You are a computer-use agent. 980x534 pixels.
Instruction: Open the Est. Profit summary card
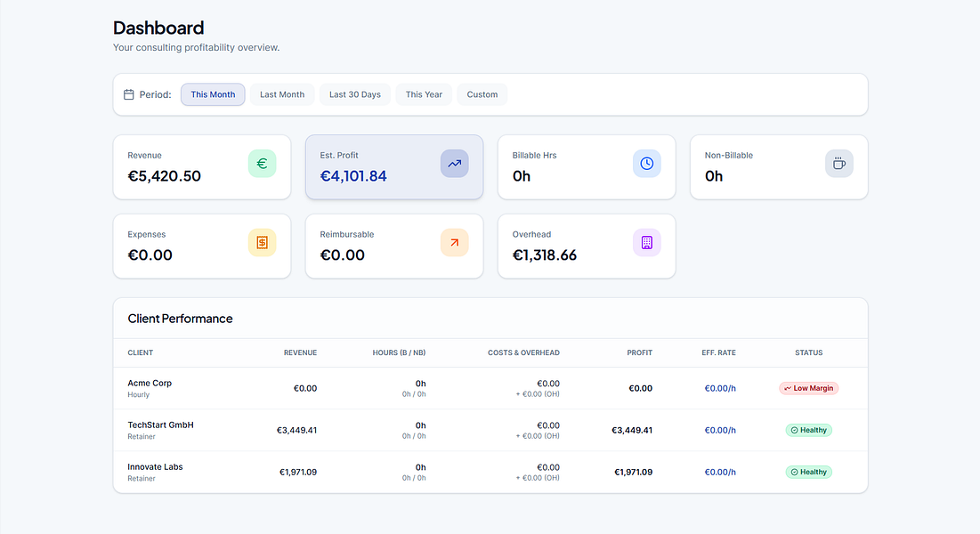point(394,167)
